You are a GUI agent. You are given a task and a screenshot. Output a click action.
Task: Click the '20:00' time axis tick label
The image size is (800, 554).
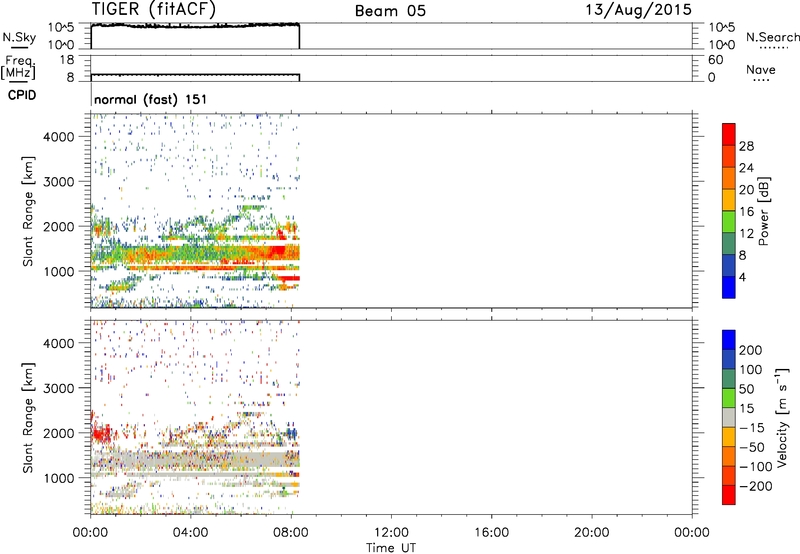tap(592, 533)
